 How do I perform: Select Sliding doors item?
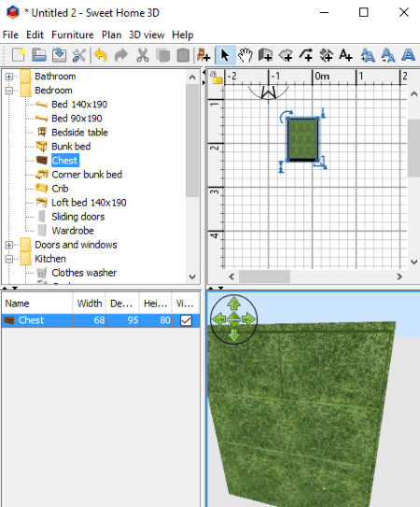click(78, 217)
